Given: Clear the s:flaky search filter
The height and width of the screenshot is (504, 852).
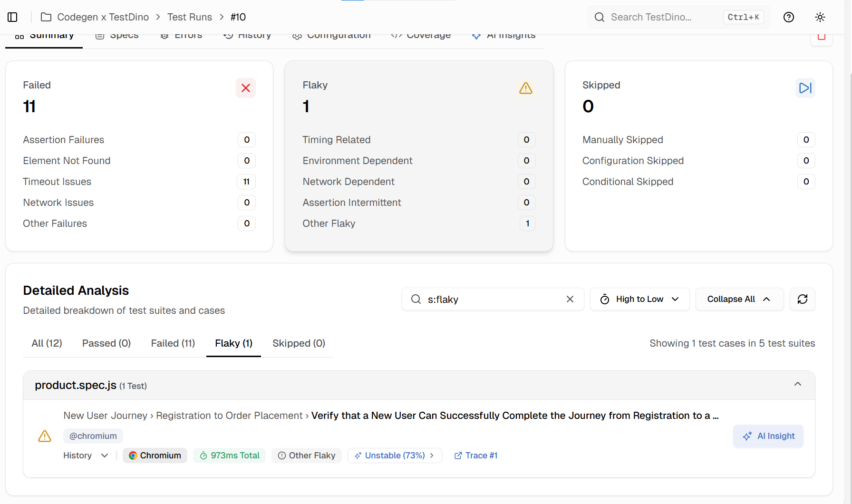Looking at the screenshot, I should pos(570,299).
